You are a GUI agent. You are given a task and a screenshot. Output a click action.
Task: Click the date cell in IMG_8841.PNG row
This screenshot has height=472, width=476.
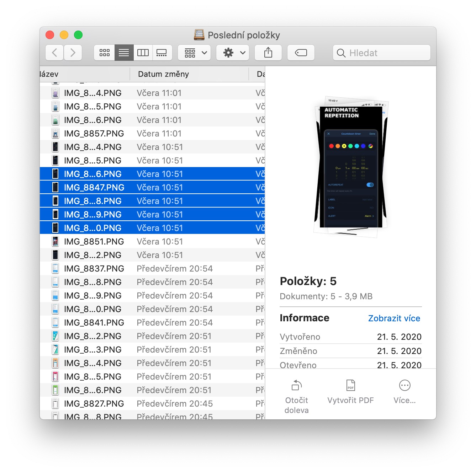pyautogui.click(x=175, y=323)
